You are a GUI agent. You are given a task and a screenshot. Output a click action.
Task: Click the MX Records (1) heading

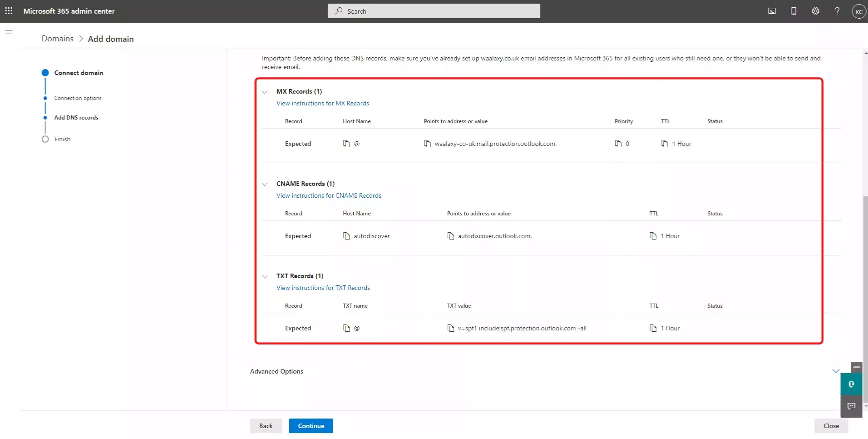pos(299,91)
